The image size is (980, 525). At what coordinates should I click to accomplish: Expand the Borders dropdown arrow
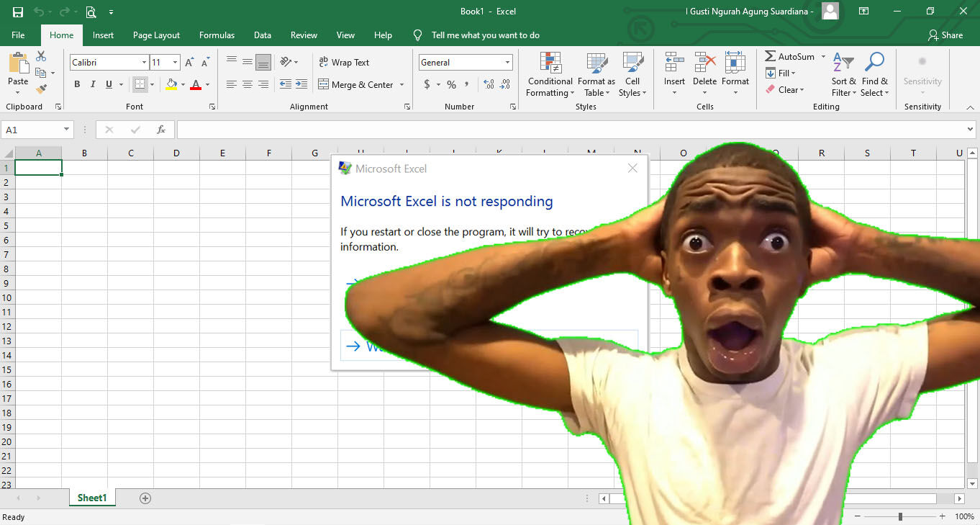coord(152,84)
